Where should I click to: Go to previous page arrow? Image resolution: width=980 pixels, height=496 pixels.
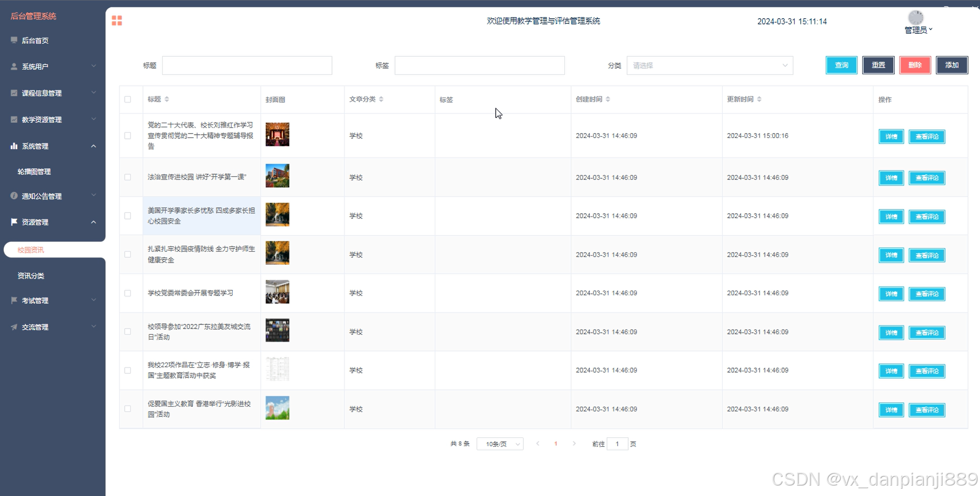coord(538,443)
